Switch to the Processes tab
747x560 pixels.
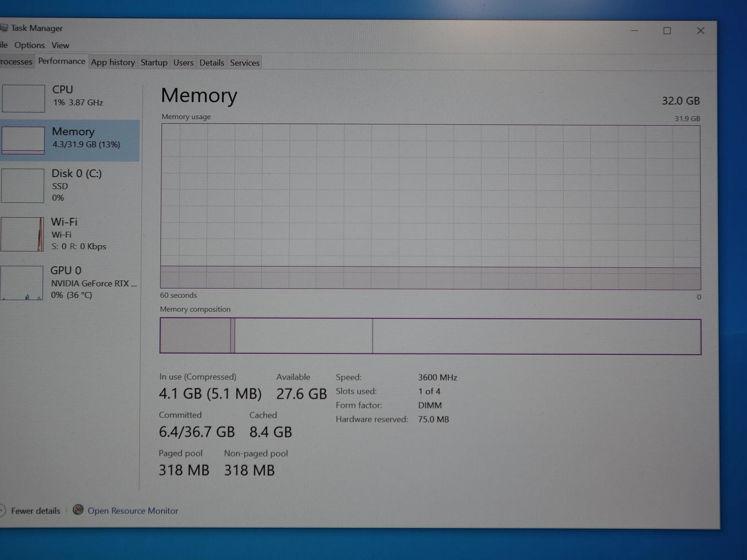click(16, 62)
